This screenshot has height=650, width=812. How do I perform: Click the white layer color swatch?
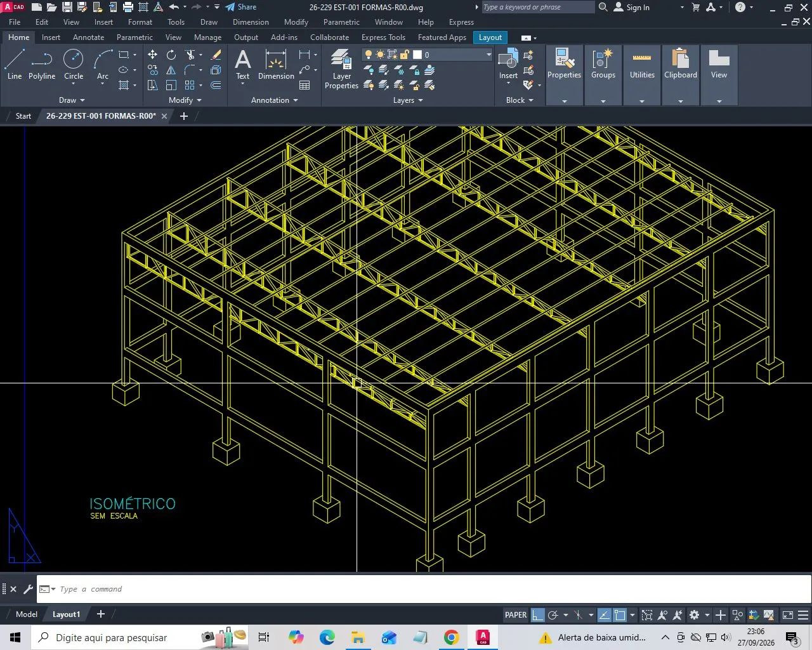(x=417, y=55)
